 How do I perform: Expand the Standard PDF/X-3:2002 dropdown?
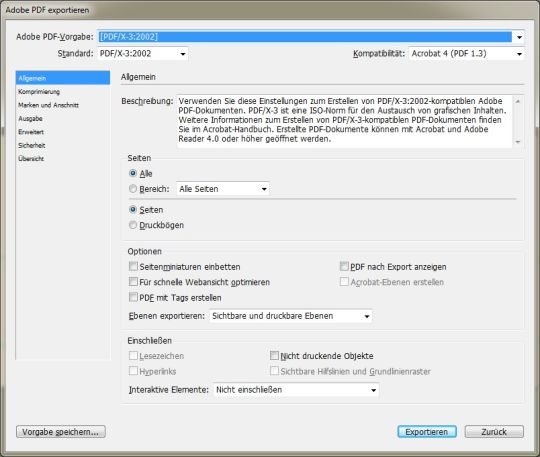click(x=143, y=54)
